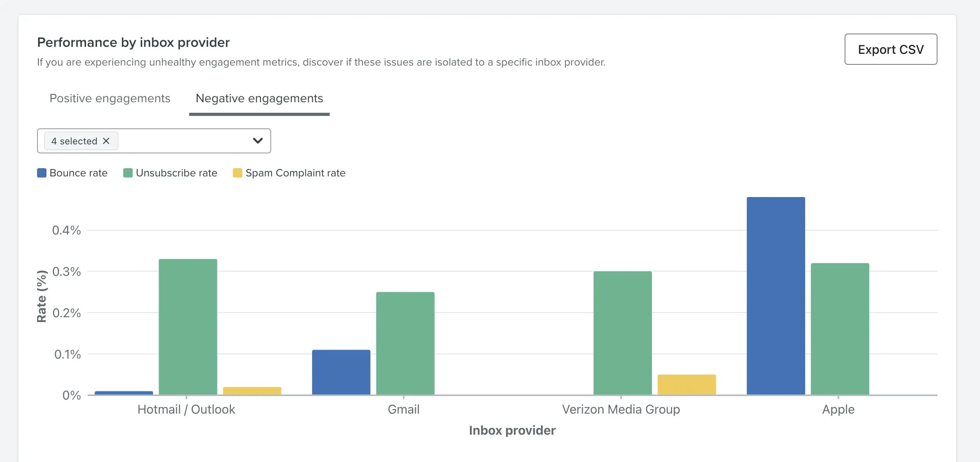Click the yellow Spam Complaint rate legend swatch
This screenshot has height=462, width=980.
pos(238,172)
